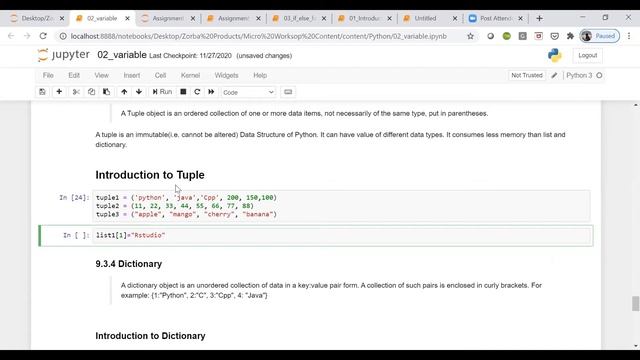Viewport: 640px width, 360px height.
Task: Open the File menu
Action: (x=48, y=75)
